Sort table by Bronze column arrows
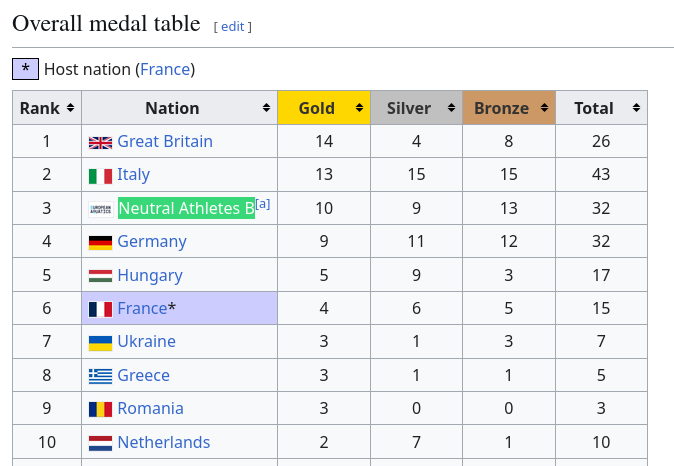 pyautogui.click(x=544, y=108)
